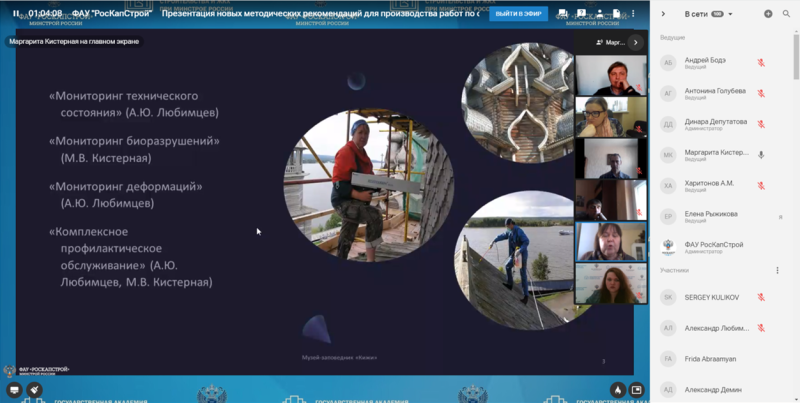Click the next arrow on video strip
This screenshot has height=403, width=800.
point(635,43)
